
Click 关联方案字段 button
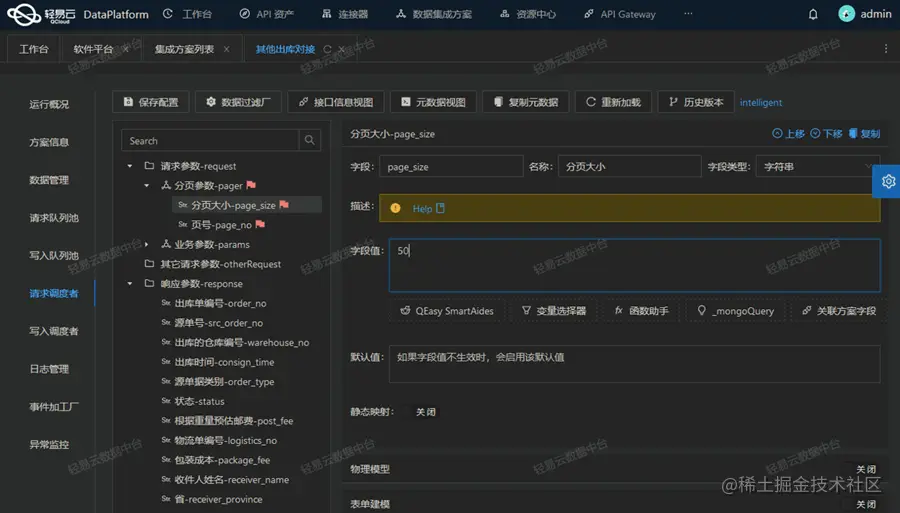[839, 310]
